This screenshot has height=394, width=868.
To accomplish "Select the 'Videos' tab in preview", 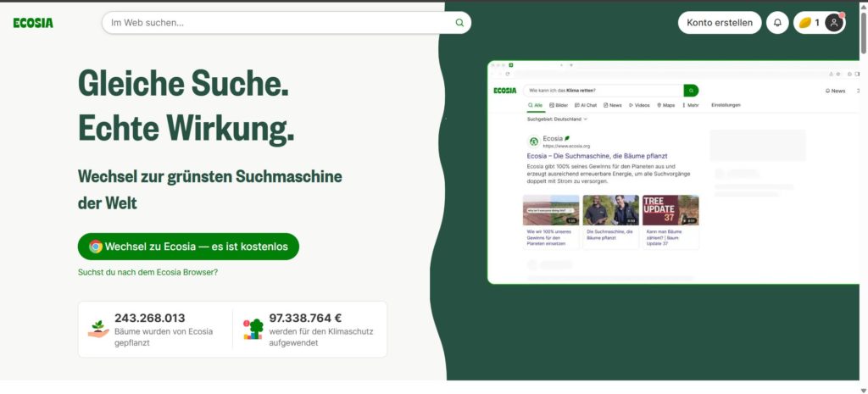I will tap(639, 105).
